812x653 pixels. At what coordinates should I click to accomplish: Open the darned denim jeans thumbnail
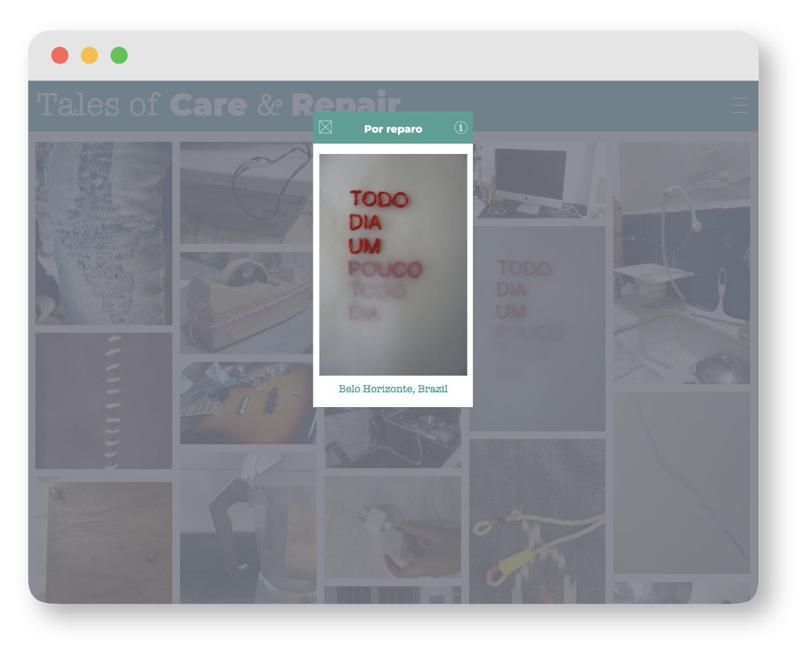tap(103, 234)
